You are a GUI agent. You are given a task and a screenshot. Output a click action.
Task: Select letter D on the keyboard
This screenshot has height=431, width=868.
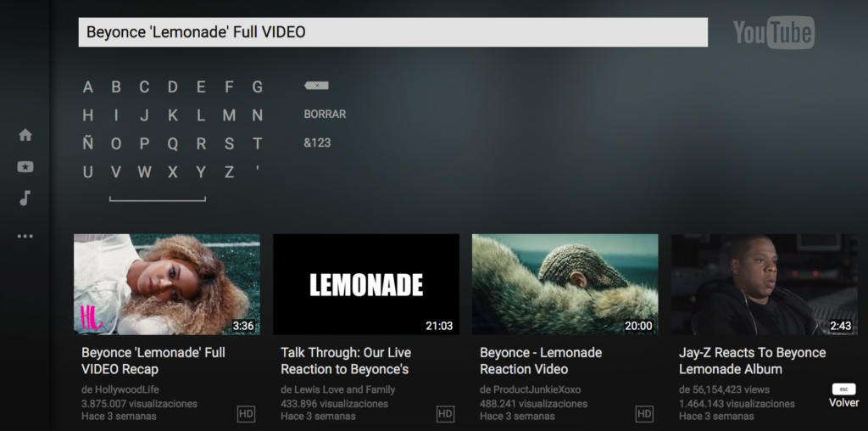(x=173, y=87)
